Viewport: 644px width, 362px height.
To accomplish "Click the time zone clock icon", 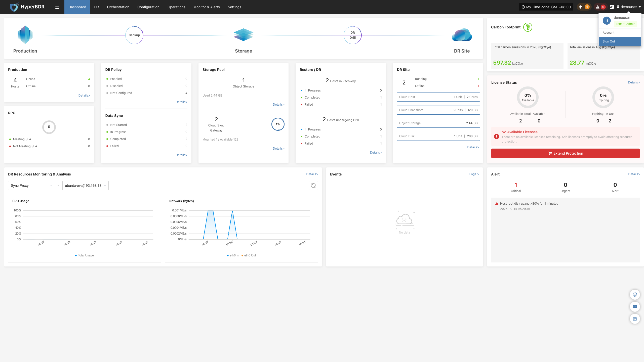I will (523, 7).
